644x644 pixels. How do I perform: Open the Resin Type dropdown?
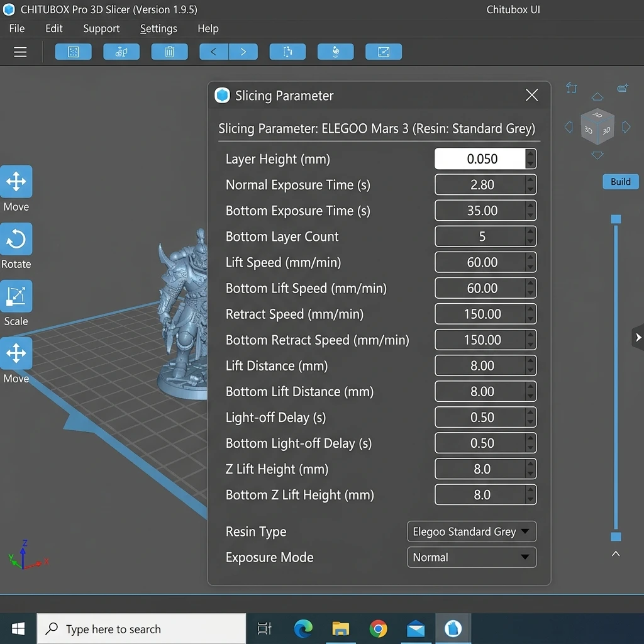point(472,531)
